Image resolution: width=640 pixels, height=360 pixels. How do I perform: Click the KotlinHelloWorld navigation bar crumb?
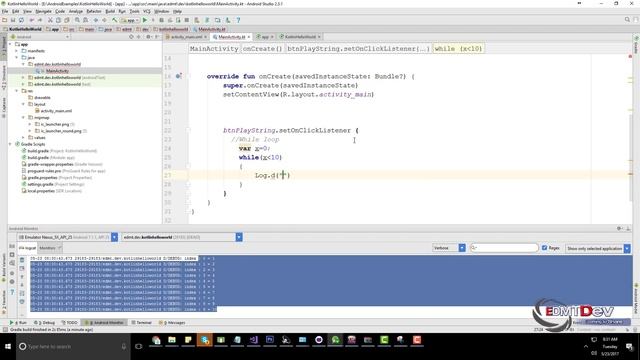[x=22, y=29]
